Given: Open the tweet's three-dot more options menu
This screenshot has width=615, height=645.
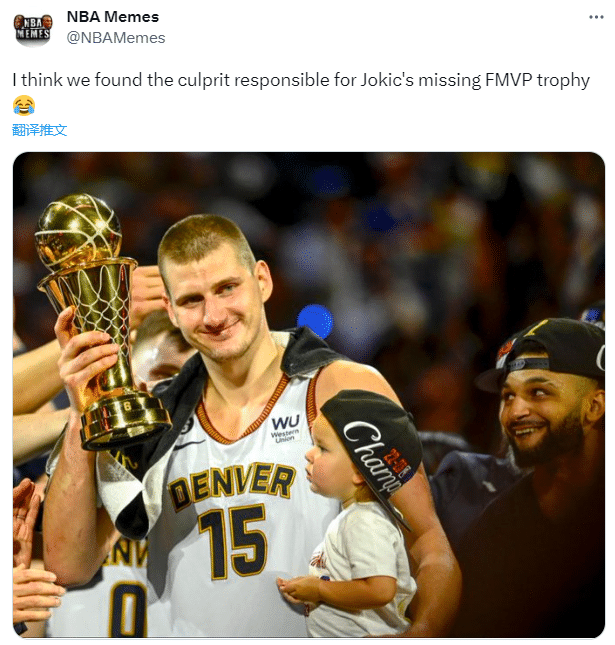Looking at the screenshot, I should (x=596, y=17).
